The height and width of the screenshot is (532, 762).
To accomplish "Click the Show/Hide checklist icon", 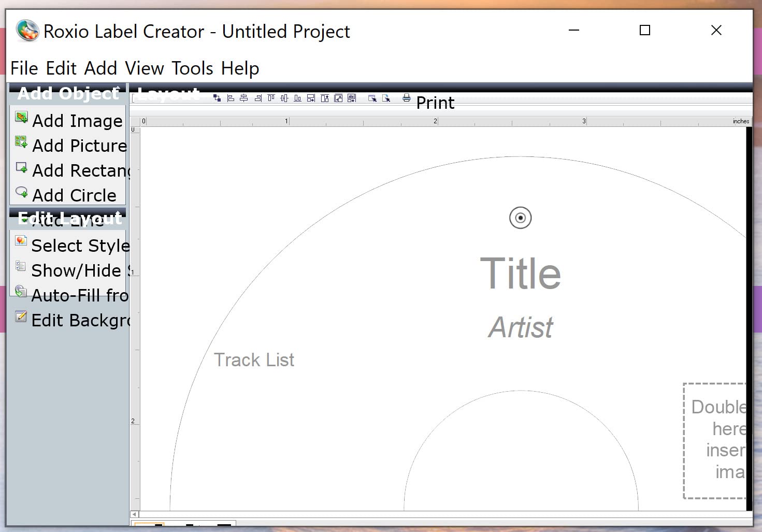I will pos(21,266).
